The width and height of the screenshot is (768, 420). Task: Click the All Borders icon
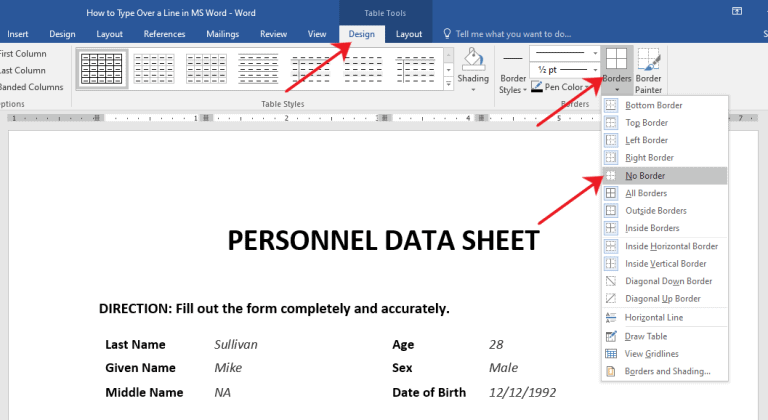[x=611, y=193]
